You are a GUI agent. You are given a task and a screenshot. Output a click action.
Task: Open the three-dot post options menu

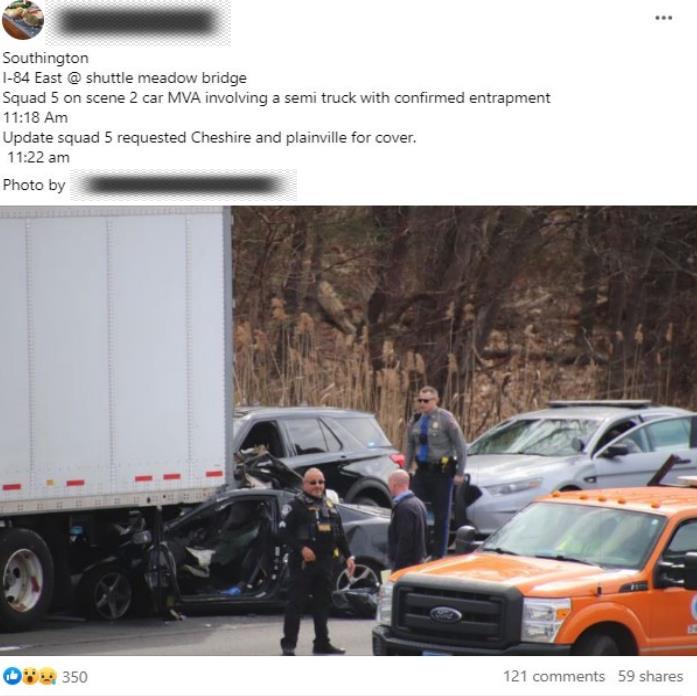pyautogui.click(x=663, y=18)
